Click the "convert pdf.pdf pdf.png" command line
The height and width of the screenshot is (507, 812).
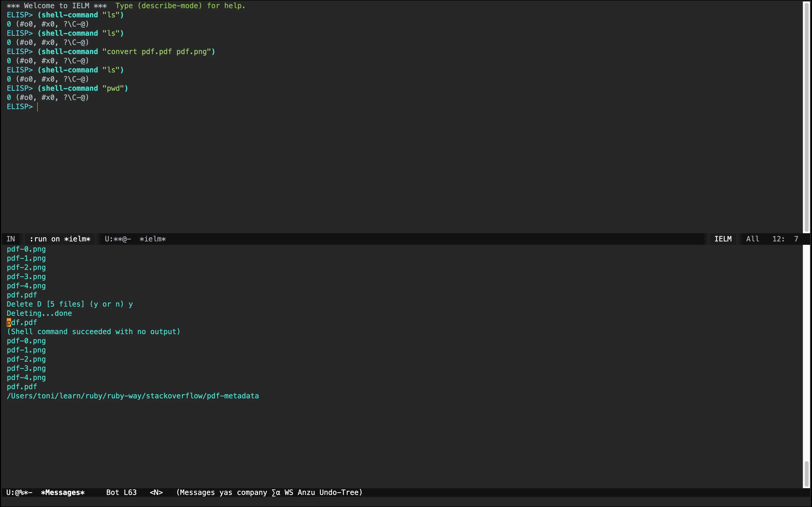tap(158, 52)
